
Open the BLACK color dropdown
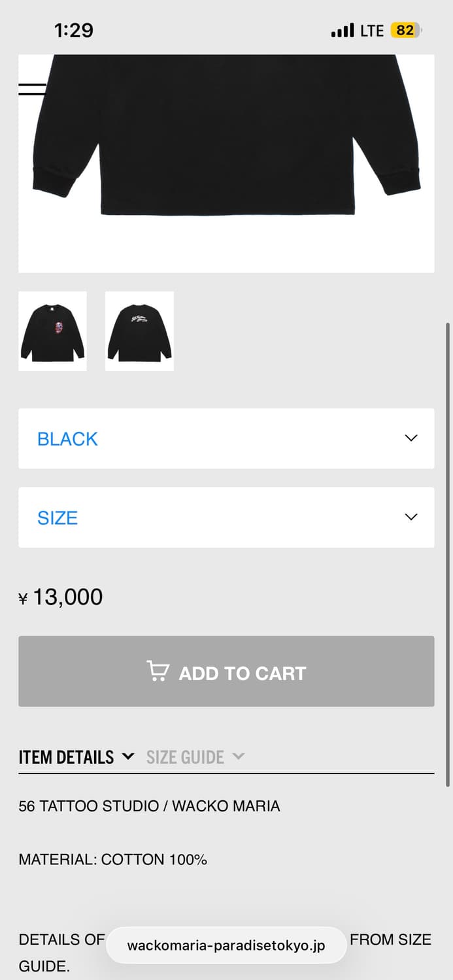click(x=226, y=438)
